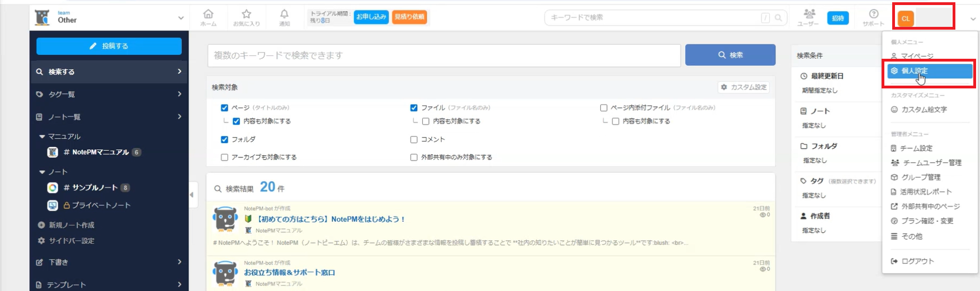Click the 外部共有中のページ link icon

(894, 206)
